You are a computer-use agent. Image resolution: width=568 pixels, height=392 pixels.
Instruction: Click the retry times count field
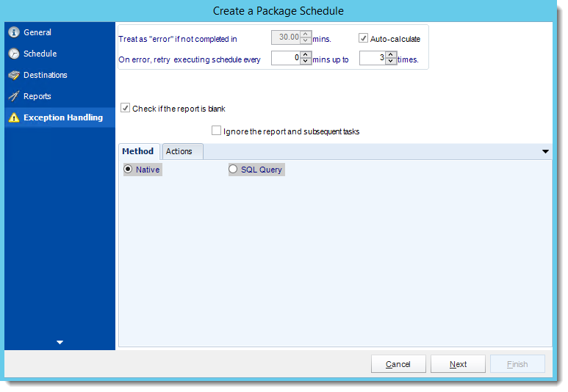coord(373,57)
